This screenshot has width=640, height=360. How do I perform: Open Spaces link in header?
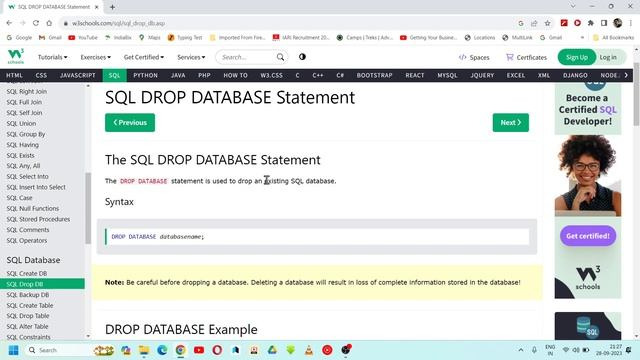474,57
